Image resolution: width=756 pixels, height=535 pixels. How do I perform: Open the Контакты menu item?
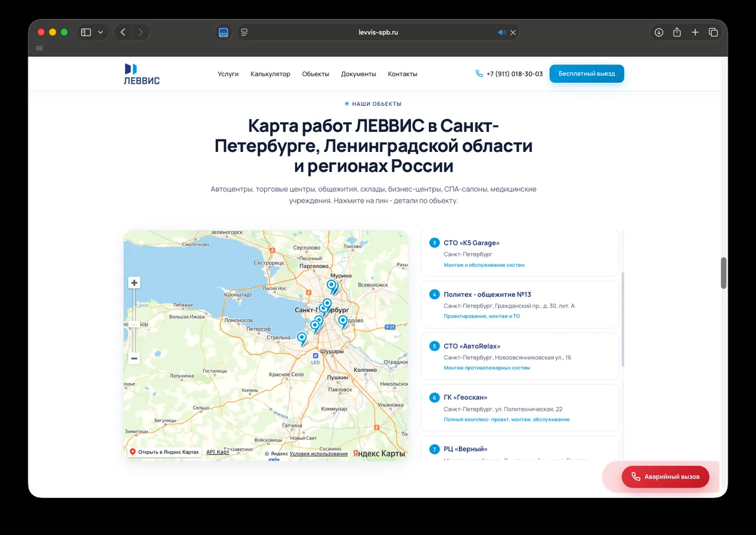[x=403, y=74]
